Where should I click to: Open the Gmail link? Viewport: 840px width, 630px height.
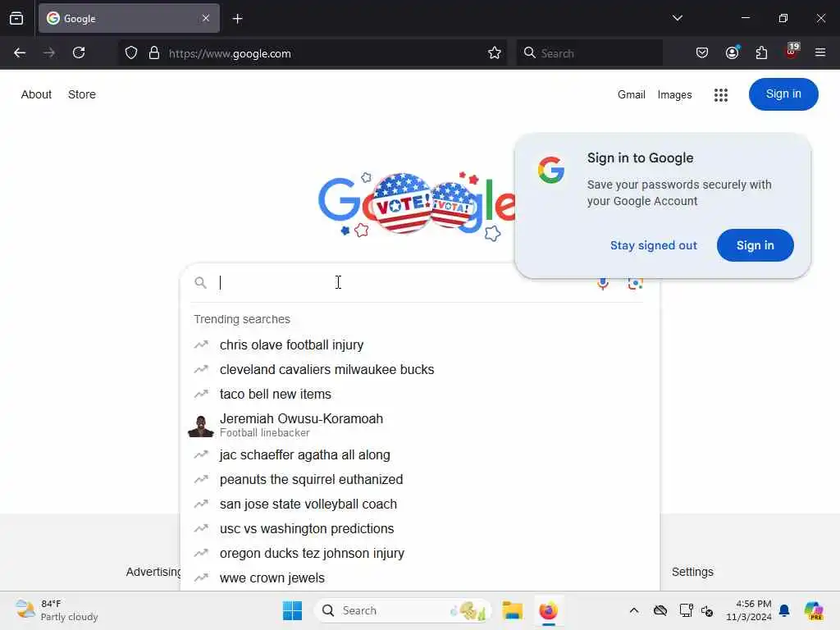[x=631, y=95]
